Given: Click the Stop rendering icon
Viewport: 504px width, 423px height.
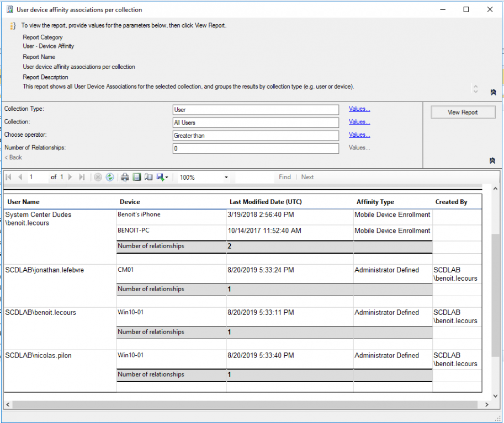Looking at the screenshot, I should [98, 177].
